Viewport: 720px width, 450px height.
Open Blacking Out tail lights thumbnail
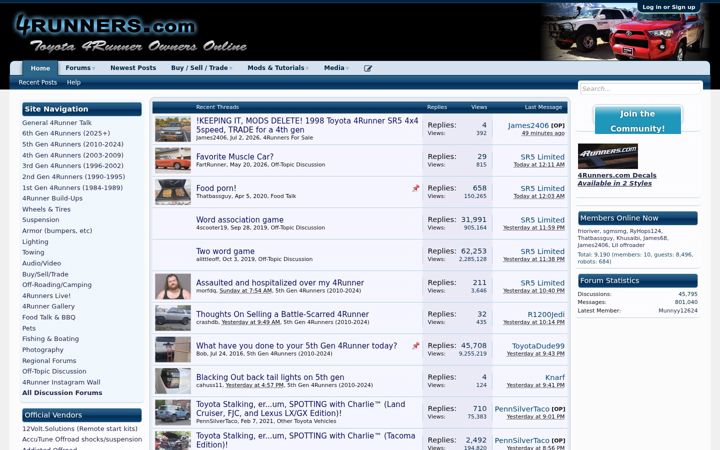tap(173, 381)
